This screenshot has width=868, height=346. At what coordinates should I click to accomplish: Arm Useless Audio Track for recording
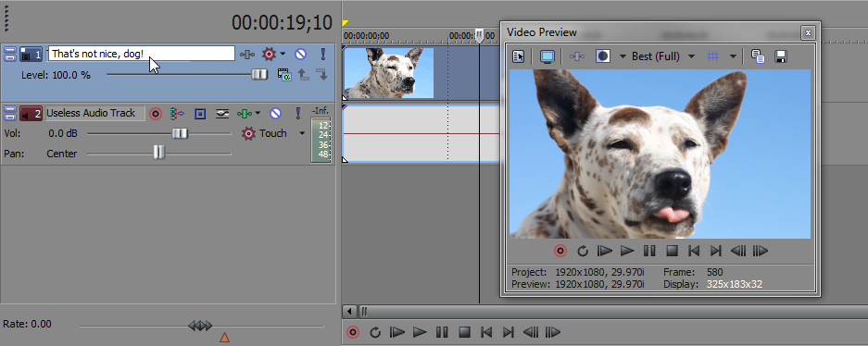coord(156,114)
